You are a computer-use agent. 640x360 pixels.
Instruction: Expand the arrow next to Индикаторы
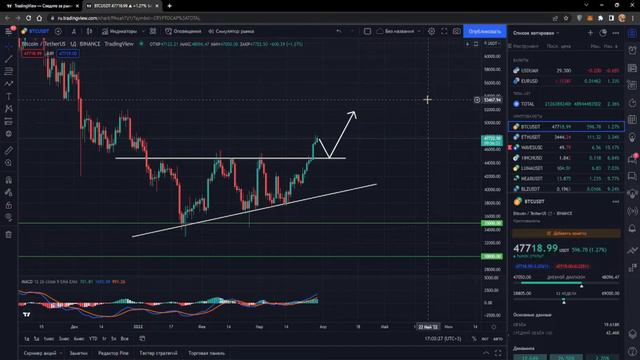(143, 31)
